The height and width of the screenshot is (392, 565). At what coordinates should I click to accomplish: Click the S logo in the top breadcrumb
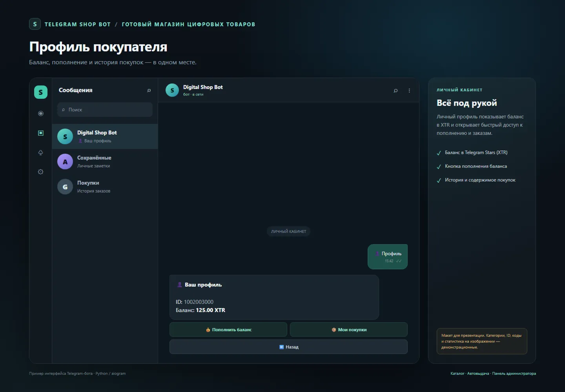click(x=35, y=24)
